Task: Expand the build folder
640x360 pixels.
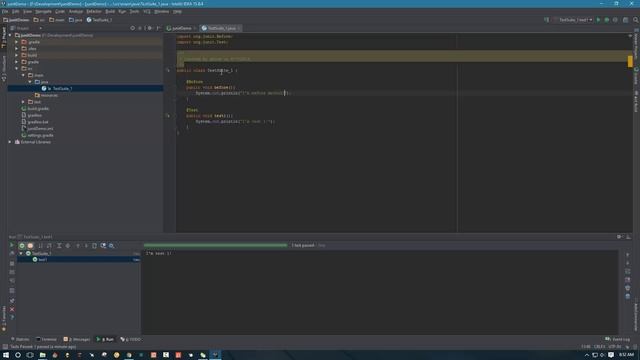Action: (x=17, y=55)
